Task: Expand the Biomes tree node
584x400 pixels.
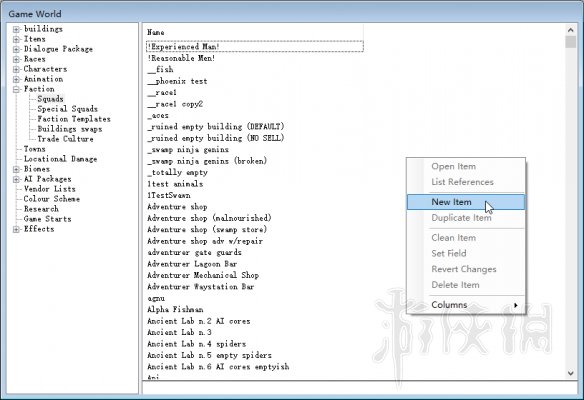Action: pyautogui.click(x=16, y=169)
